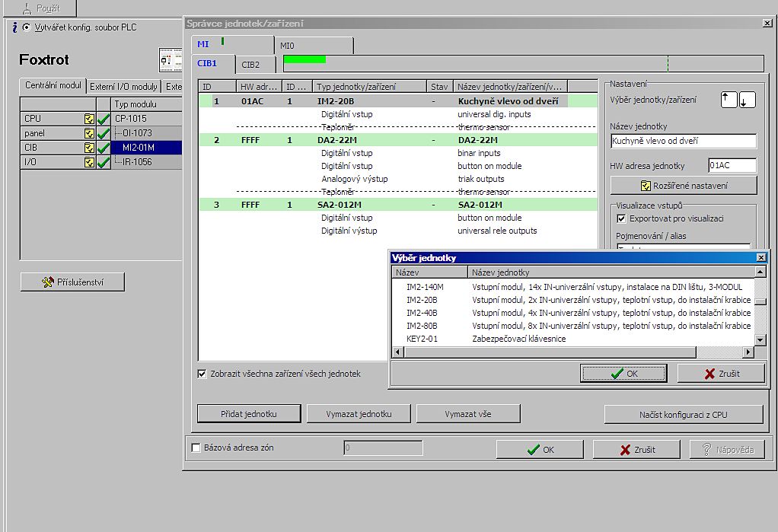
Task: Click the settings icon in the CPU row
Action: [x=90, y=119]
